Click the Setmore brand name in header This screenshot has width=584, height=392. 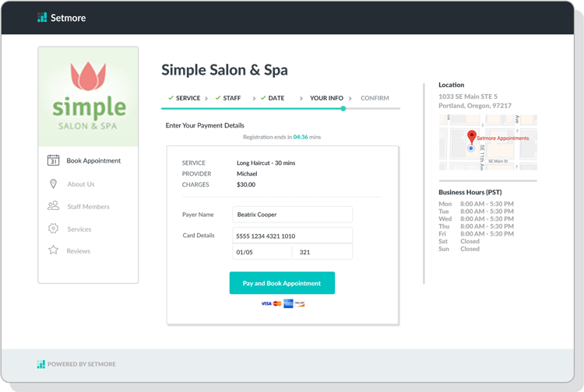pos(69,18)
